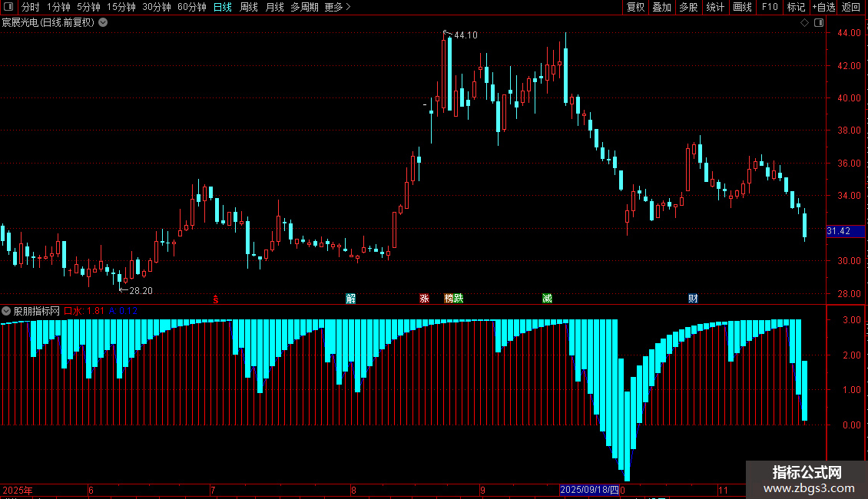The image size is (868, 499).
Task: Switch to 分时 intraday view
Action: (31, 7)
